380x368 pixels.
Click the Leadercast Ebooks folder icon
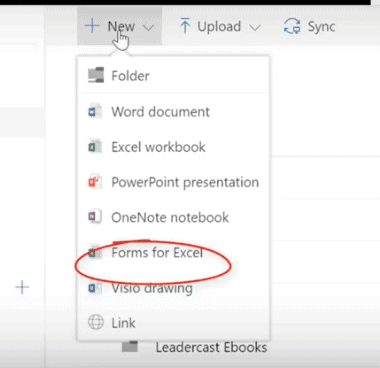(x=130, y=347)
